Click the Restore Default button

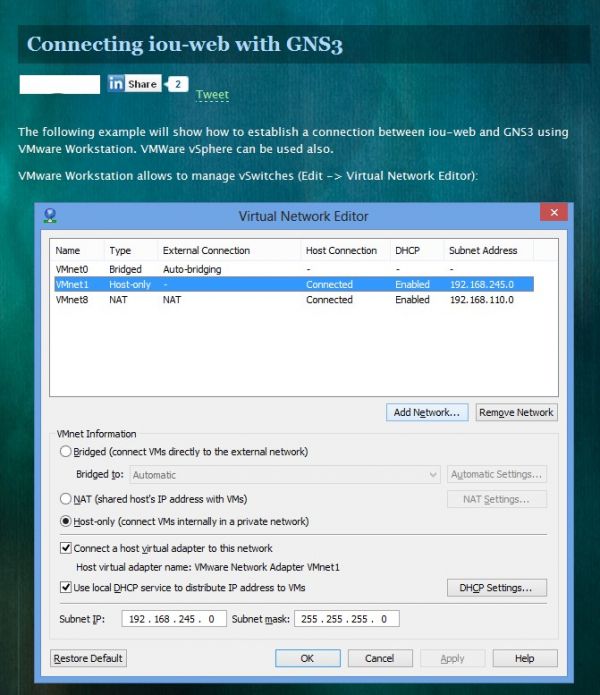click(88, 658)
